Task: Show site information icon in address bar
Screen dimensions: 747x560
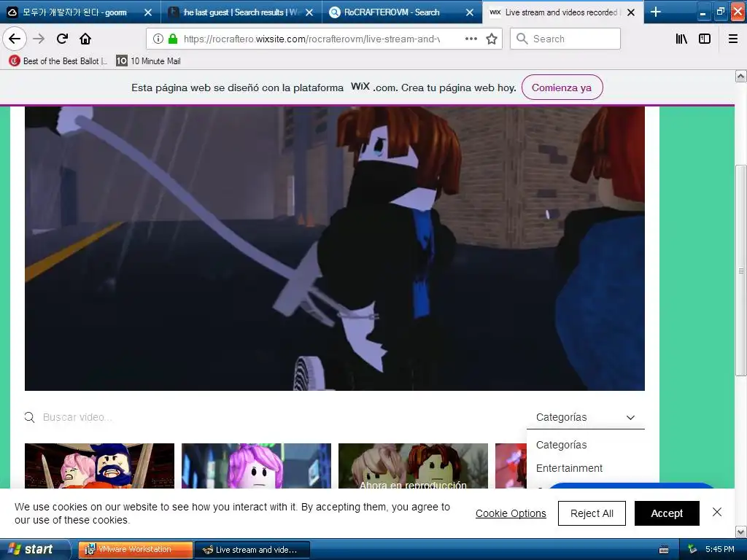Action: tap(158, 39)
